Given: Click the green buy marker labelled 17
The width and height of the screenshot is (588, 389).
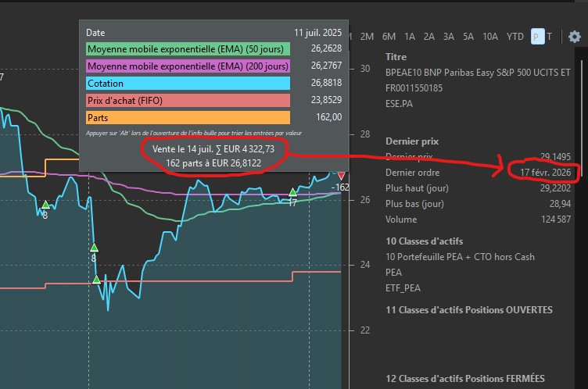Looking at the screenshot, I should [x=292, y=192].
